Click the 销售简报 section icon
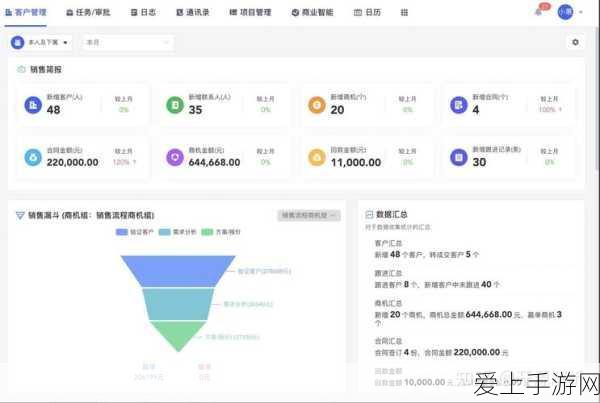This screenshot has height=403, width=600. [21, 69]
